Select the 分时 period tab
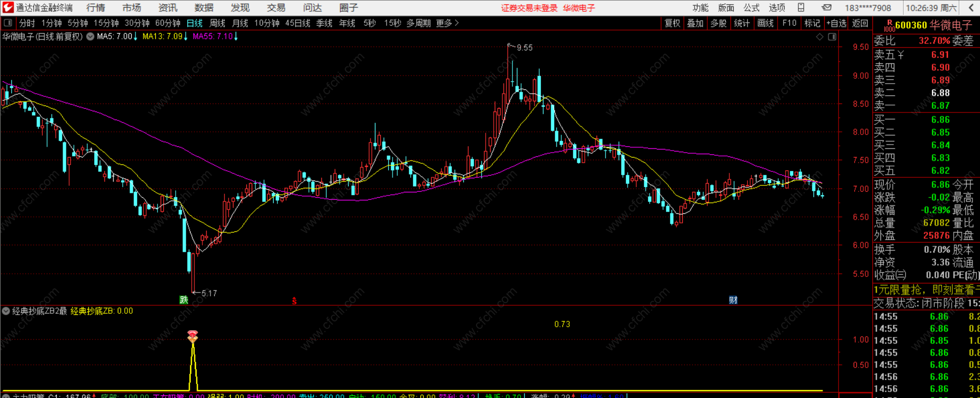Image resolution: width=980 pixels, height=398 pixels. coord(27,23)
